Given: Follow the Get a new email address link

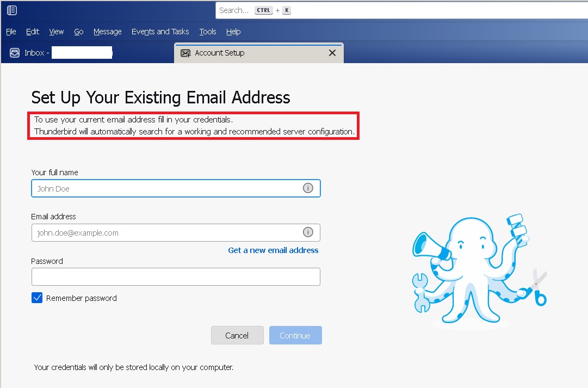Looking at the screenshot, I should coord(273,250).
